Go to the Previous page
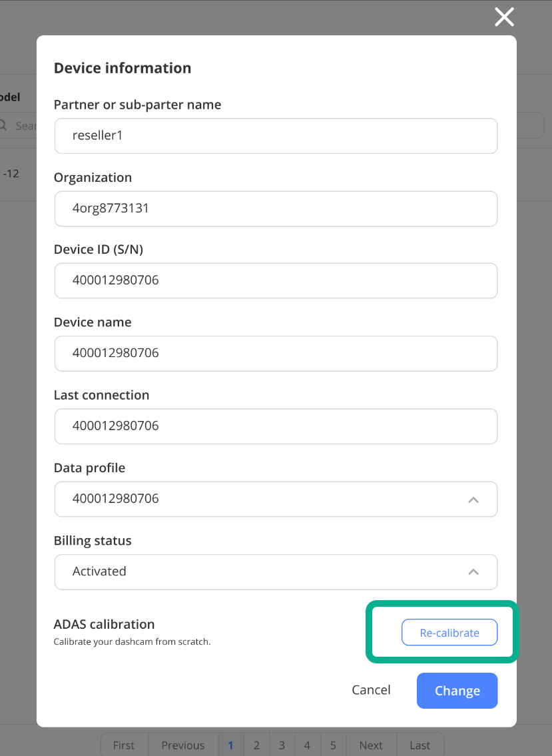552x756 pixels. (x=183, y=745)
